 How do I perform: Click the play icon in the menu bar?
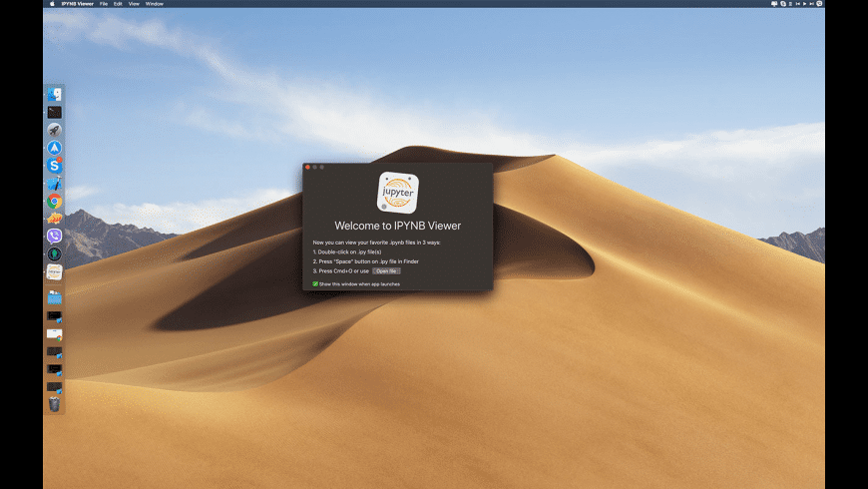click(x=805, y=4)
